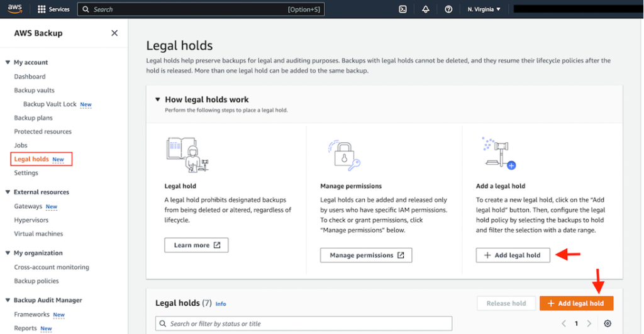This screenshot has width=644, height=334.
Task: Click the search magnifier in top bar
Action: tap(86, 9)
